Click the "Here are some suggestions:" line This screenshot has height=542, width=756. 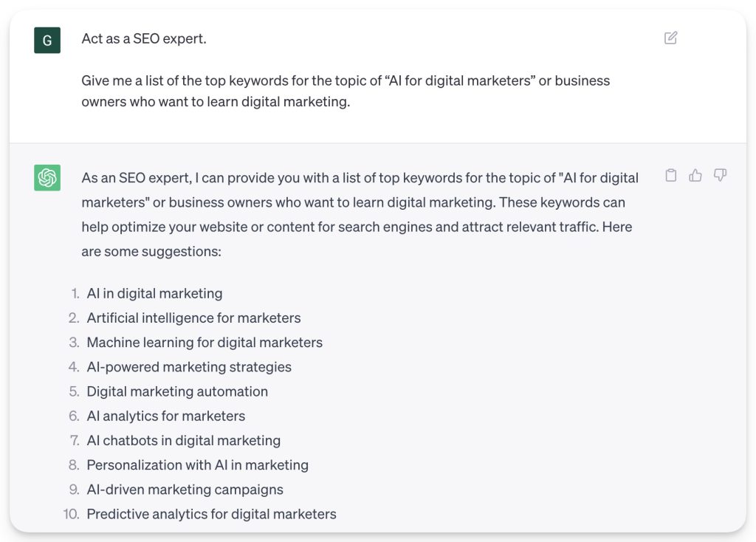151,252
